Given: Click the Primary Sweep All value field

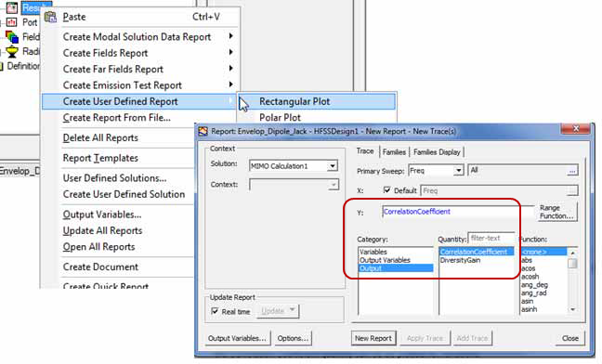Looking at the screenshot, I should [517, 170].
